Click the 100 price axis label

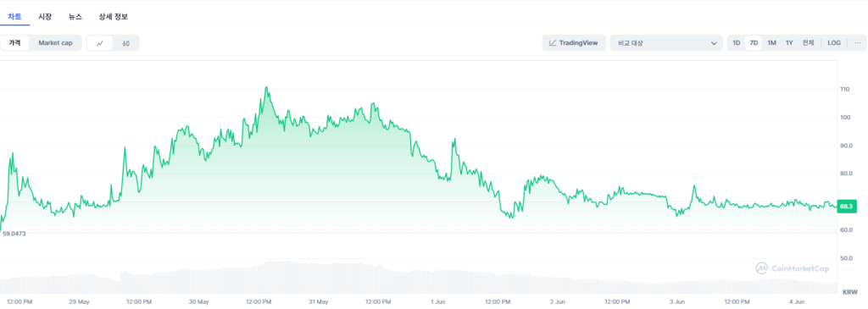(845, 117)
